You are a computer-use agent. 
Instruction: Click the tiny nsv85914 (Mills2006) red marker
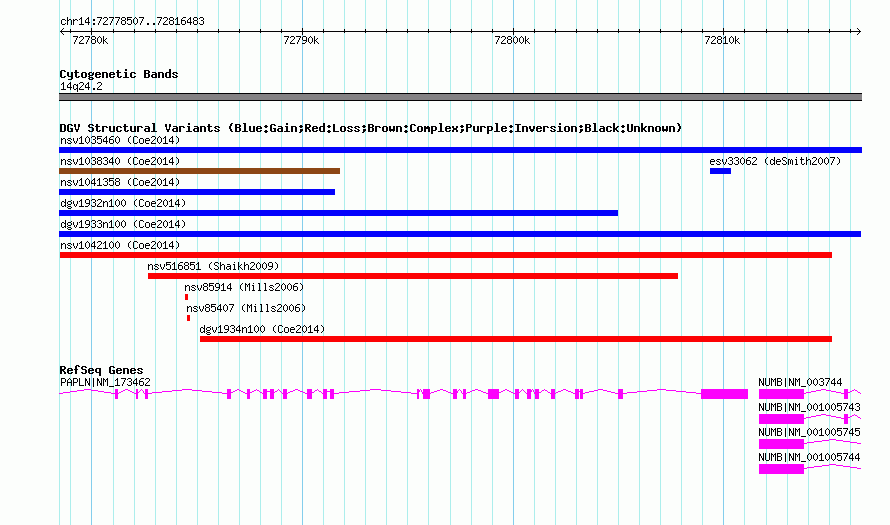(x=186, y=297)
